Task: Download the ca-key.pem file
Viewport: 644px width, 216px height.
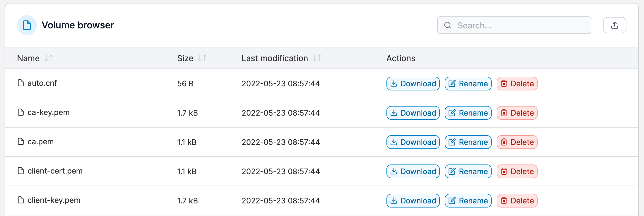Action: [x=413, y=113]
